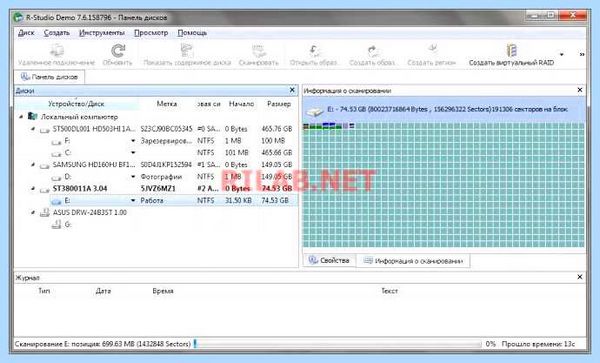The height and width of the screenshot is (363, 600).
Task: Collapse the SAMSUNG HD160HJ disk node
Action: (x=33, y=164)
